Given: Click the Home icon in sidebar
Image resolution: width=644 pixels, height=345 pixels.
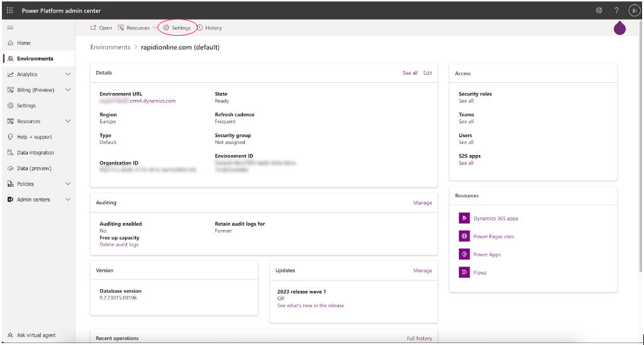Looking at the screenshot, I should (x=11, y=43).
